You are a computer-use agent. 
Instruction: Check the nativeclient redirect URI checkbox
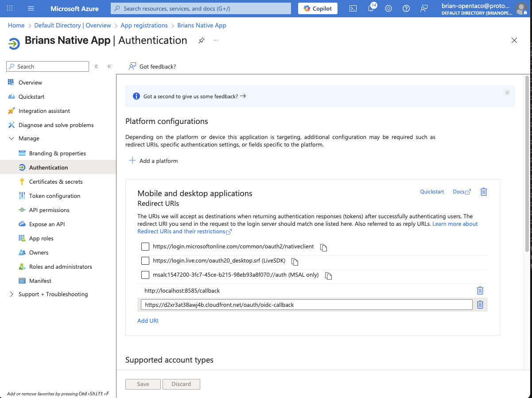145,247
